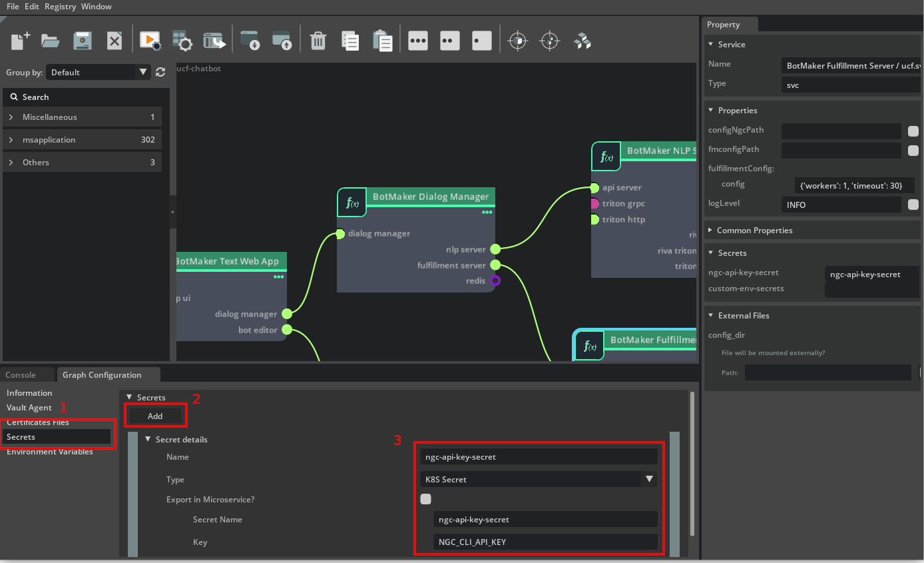Click the BotMaker Dialog Manager f(x) icon
Screen dimensions: 924x563
coord(352,203)
